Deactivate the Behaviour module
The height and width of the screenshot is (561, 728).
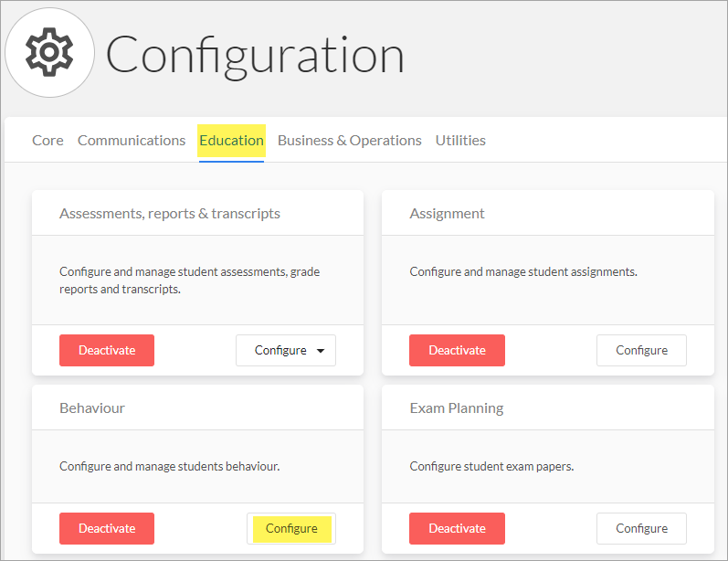107,528
